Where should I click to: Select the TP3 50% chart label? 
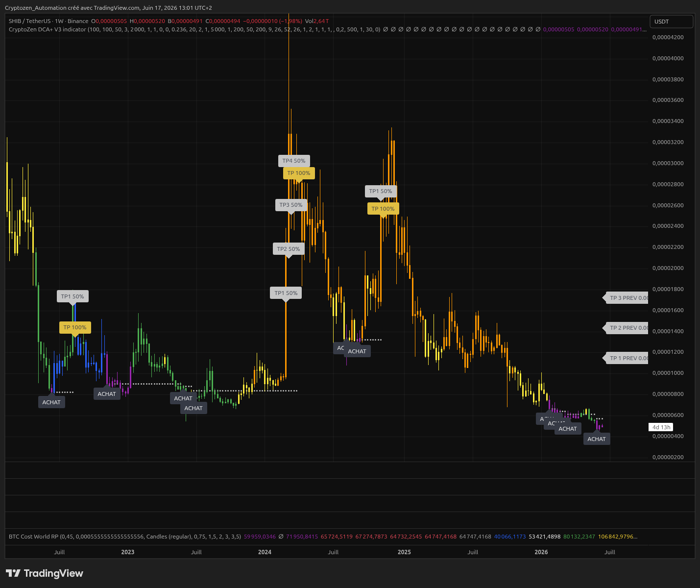pos(291,205)
